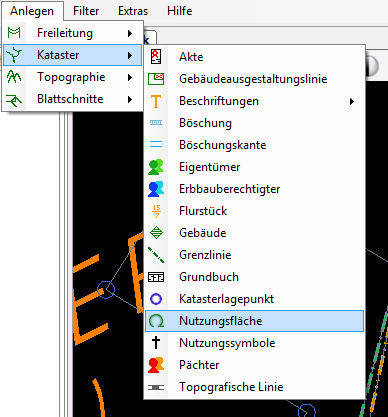This screenshot has height=417, width=388.
Task: Click the orange T Beschriftungen icon
Action: pyautogui.click(x=156, y=101)
